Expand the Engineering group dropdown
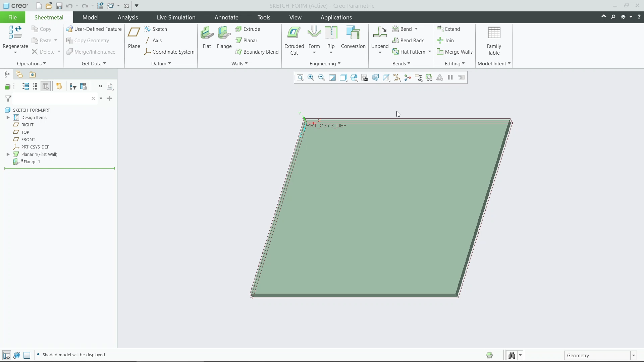Image resolution: width=644 pixels, height=362 pixels. [325, 64]
